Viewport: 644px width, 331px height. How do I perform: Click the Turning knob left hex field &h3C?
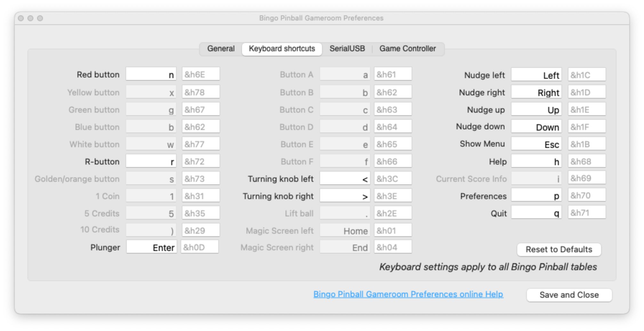click(x=393, y=178)
